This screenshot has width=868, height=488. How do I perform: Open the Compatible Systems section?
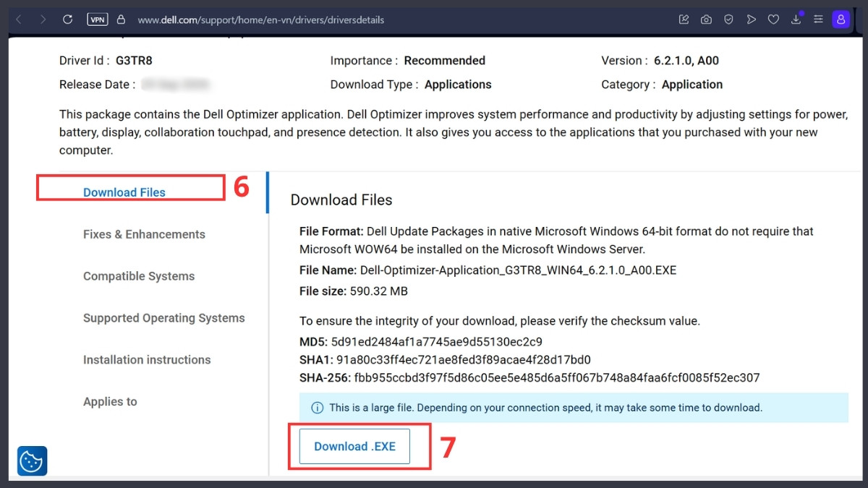(x=139, y=276)
